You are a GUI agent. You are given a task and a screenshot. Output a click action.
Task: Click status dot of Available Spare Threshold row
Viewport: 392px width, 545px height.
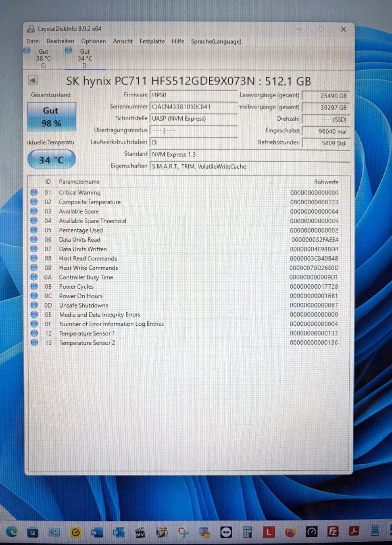coord(34,221)
